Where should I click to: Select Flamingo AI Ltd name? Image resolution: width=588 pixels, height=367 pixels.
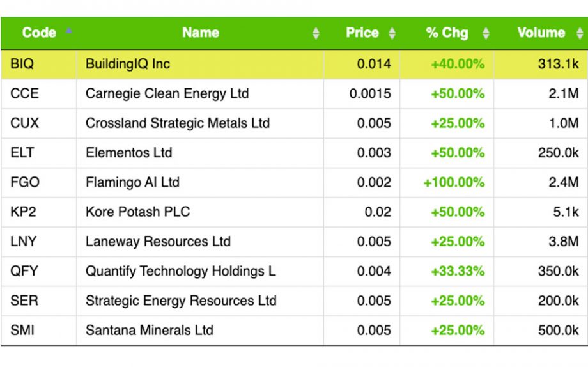point(133,183)
